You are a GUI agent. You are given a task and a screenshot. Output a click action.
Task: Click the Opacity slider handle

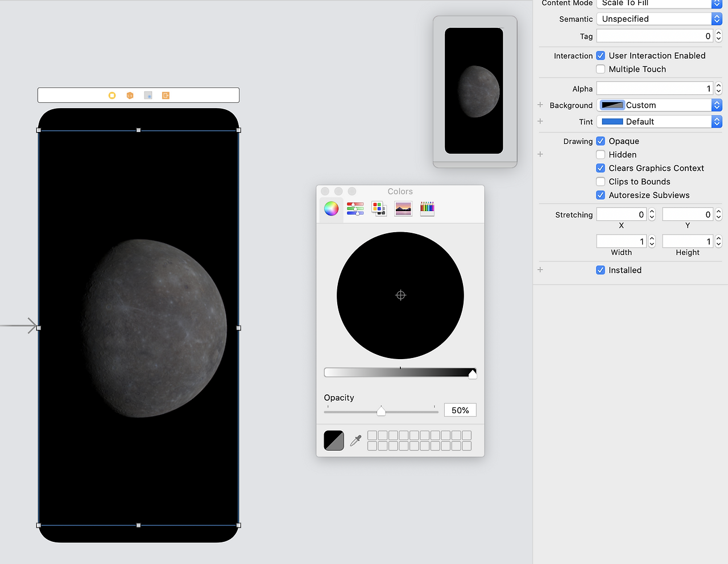[x=381, y=411]
